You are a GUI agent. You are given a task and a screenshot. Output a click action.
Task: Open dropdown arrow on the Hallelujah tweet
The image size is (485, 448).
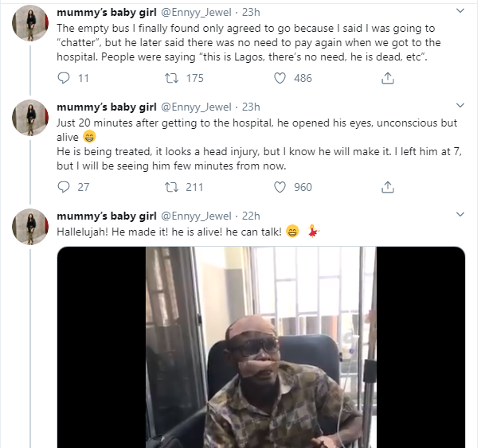click(x=460, y=216)
